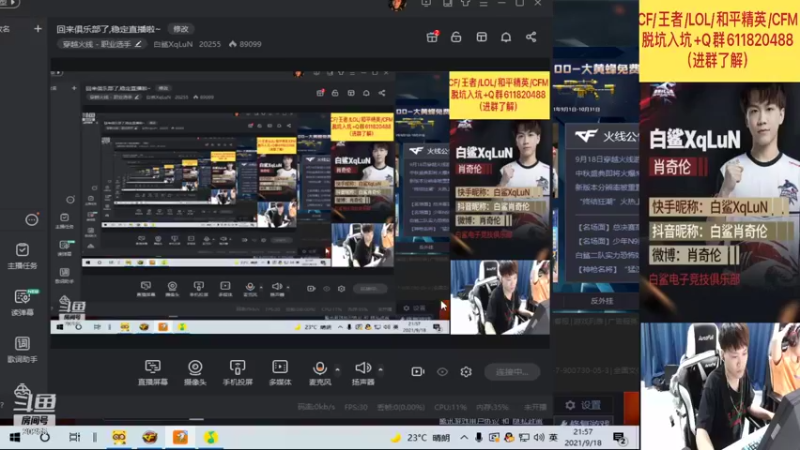Open Task View in taskbar
Screen dimensions: 800x450
pos(74,437)
